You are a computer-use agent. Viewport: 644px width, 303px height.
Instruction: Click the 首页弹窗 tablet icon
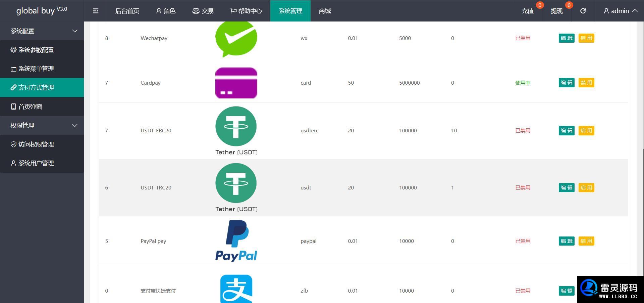coord(13,106)
